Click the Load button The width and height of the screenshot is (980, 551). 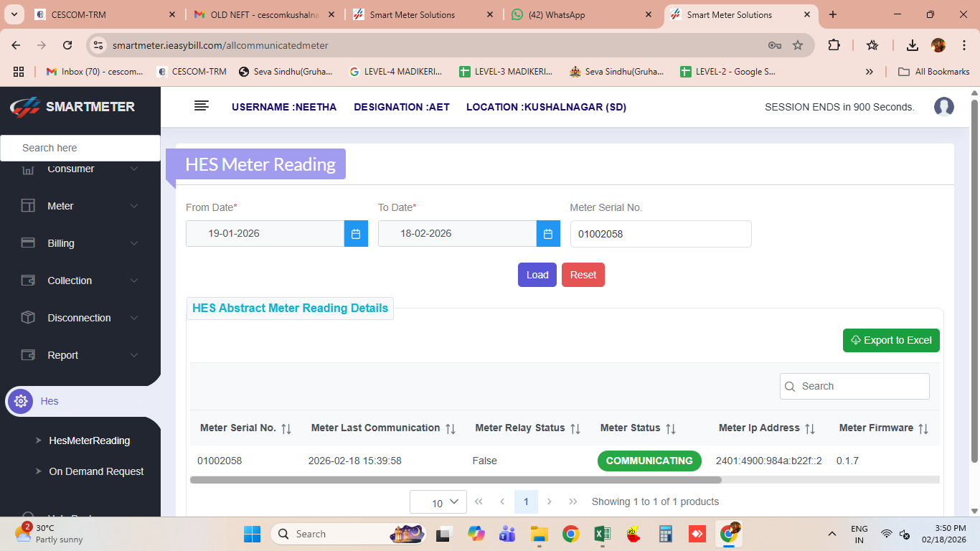(x=537, y=275)
